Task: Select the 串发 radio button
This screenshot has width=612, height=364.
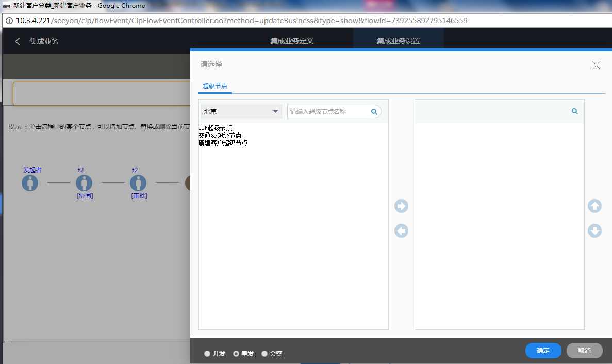Action: 236,354
